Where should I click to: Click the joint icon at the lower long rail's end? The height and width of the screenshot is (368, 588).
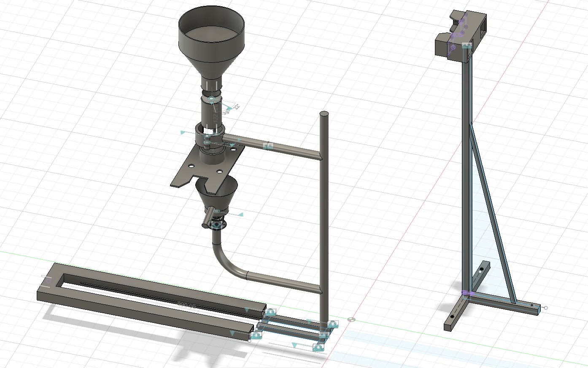pos(256,335)
